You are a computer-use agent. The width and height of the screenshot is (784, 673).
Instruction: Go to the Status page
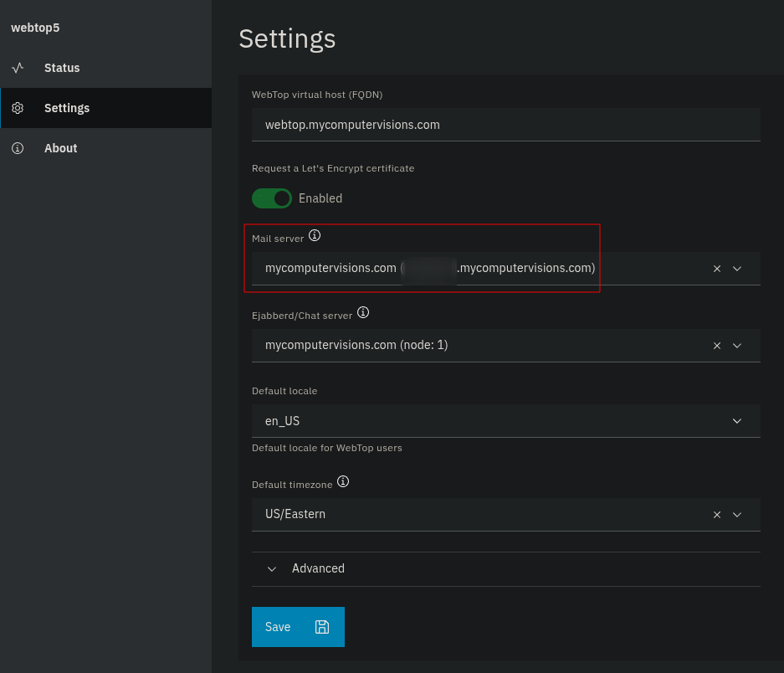[x=62, y=68]
